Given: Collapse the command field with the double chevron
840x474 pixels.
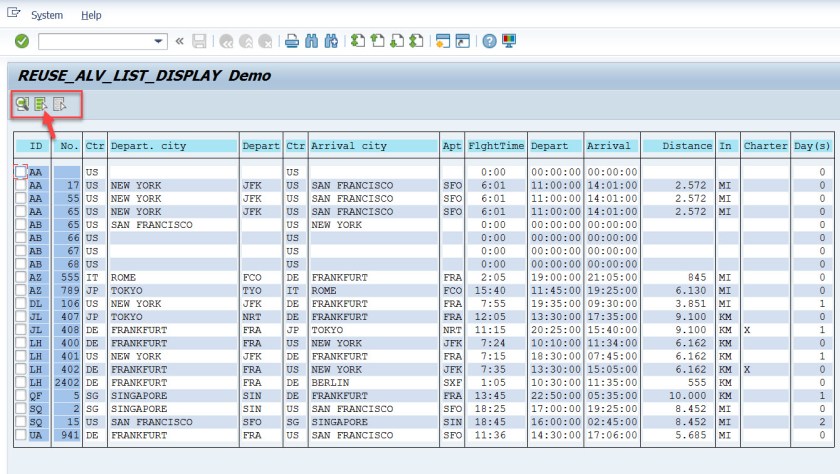Looking at the screenshot, I should click(x=180, y=41).
